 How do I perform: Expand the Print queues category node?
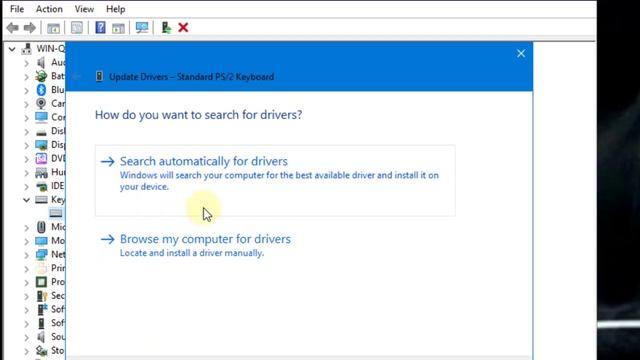coord(27,269)
